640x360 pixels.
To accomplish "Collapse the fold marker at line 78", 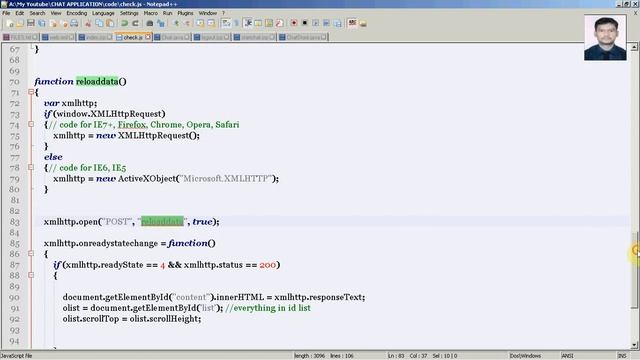I will pos(31,167).
